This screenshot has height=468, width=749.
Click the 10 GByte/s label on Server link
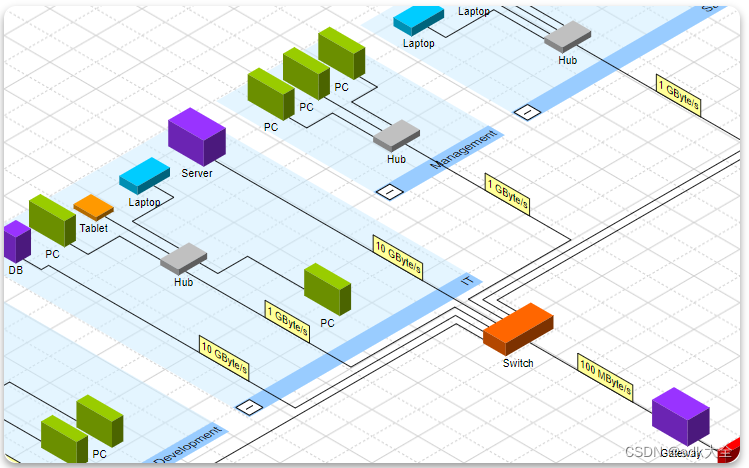click(x=398, y=256)
